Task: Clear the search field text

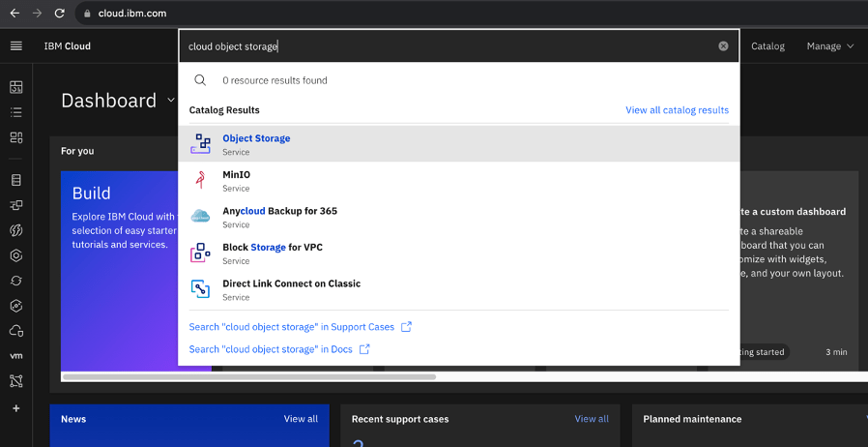Action: (x=723, y=46)
